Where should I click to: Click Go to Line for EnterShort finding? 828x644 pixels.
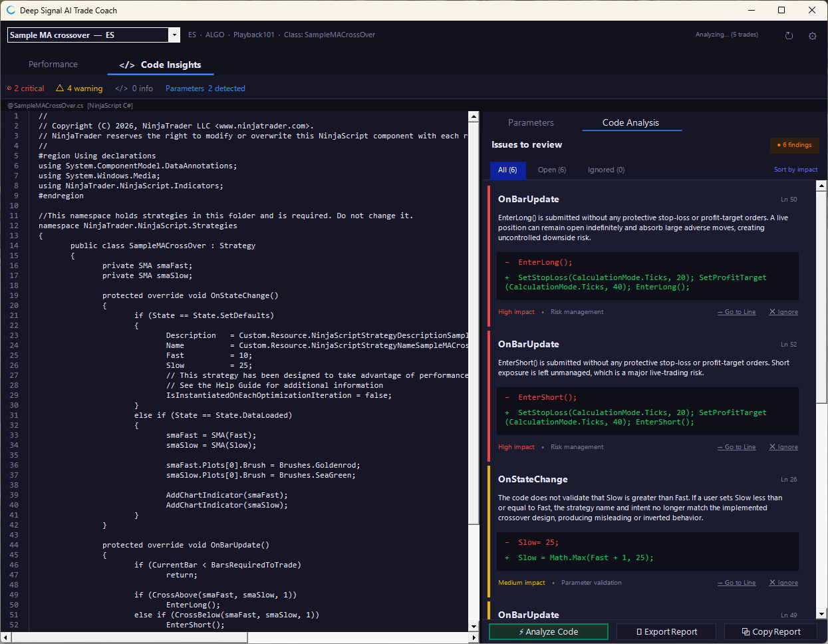736,447
